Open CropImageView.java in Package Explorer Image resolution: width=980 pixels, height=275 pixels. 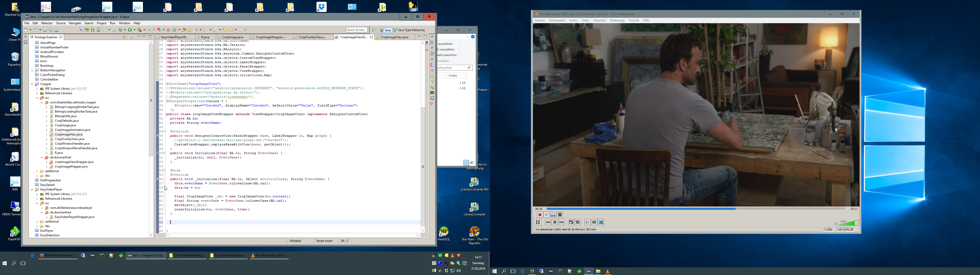68,134
